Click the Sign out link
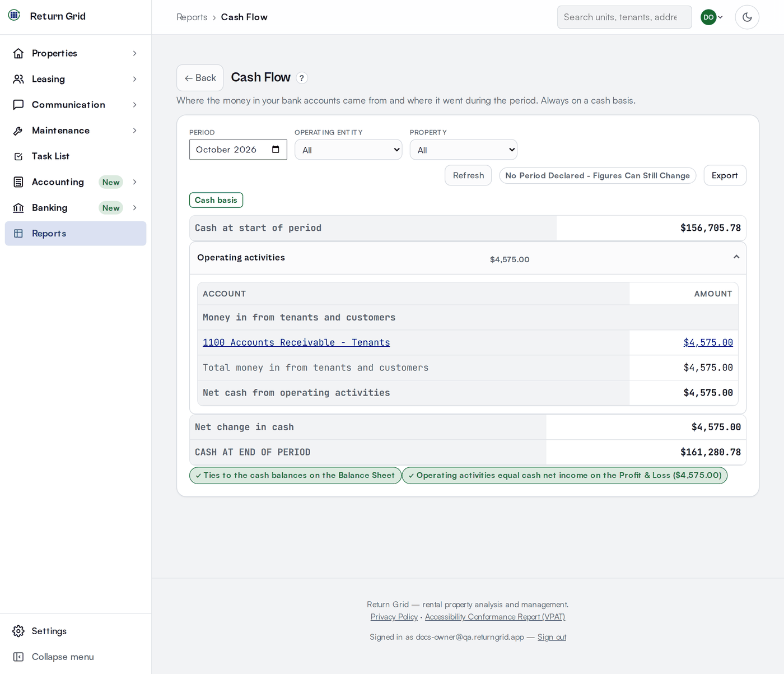 click(x=552, y=637)
